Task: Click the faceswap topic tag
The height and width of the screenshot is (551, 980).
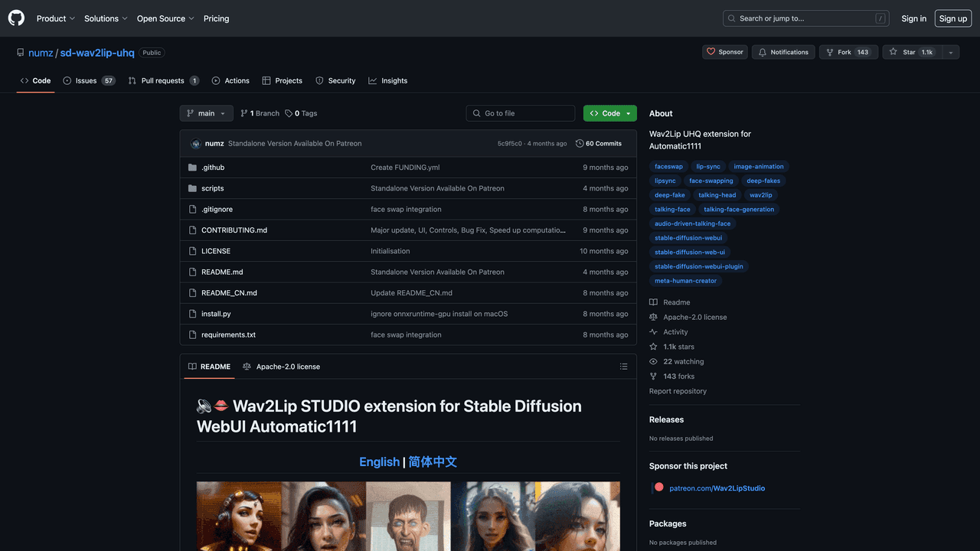Action: click(668, 166)
